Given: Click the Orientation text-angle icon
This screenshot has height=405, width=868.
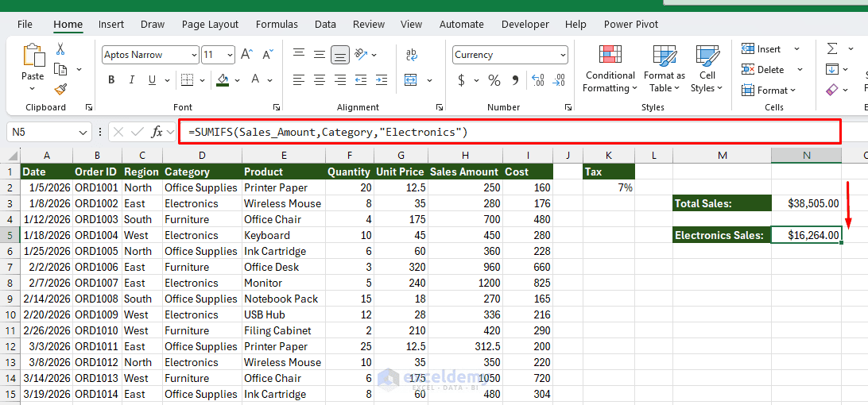Looking at the screenshot, I should (362, 54).
